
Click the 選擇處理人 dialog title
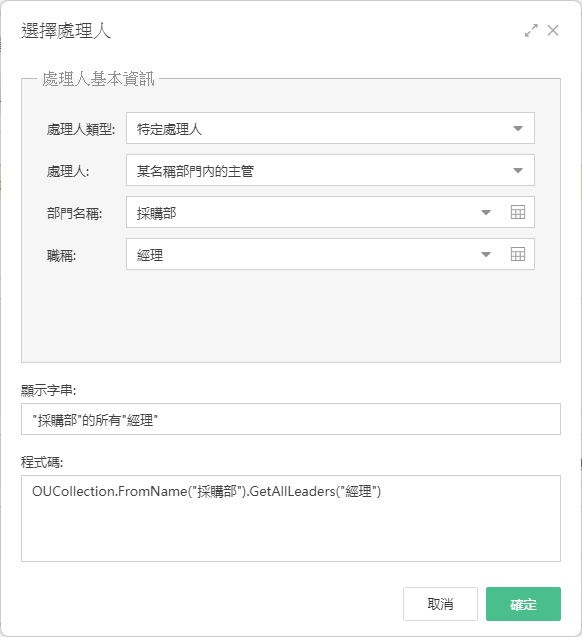click(x=66, y=31)
